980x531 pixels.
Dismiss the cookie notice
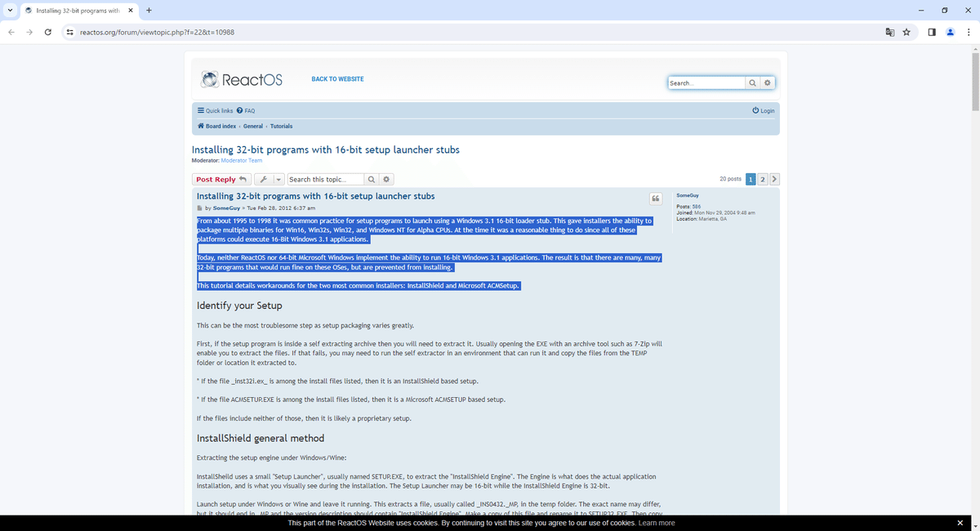(x=960, y=523)
